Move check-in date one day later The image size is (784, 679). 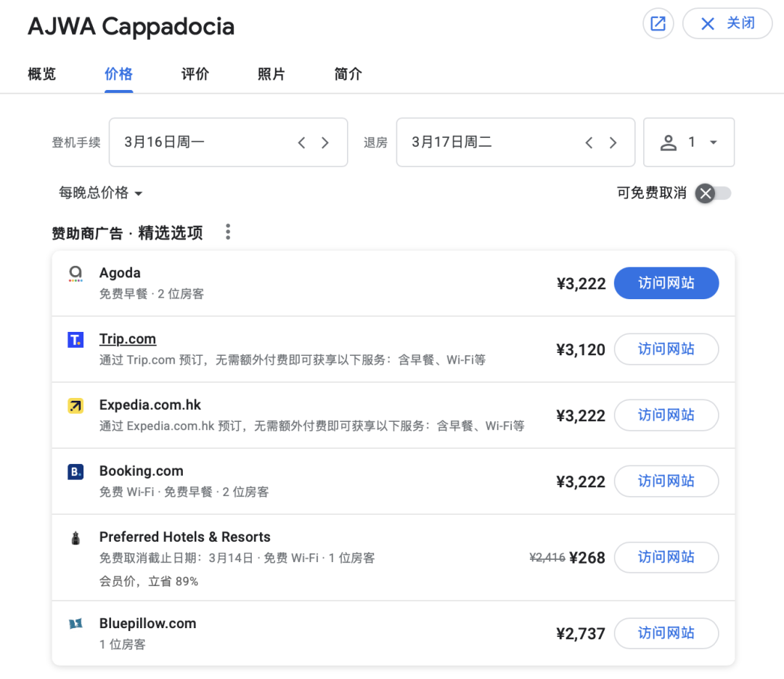325,142
